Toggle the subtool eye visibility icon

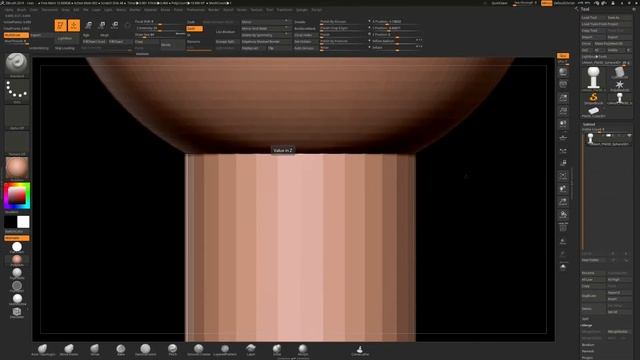pyautogui.click(x=629, y=136)
